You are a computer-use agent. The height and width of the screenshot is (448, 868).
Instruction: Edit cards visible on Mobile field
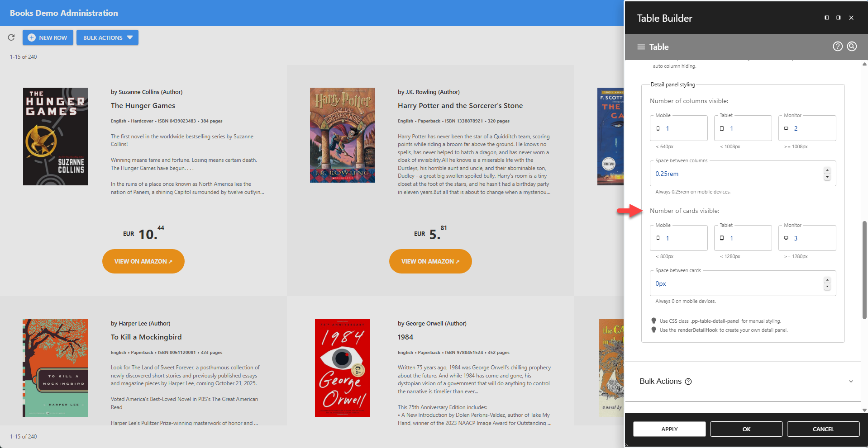pos(679,238)
